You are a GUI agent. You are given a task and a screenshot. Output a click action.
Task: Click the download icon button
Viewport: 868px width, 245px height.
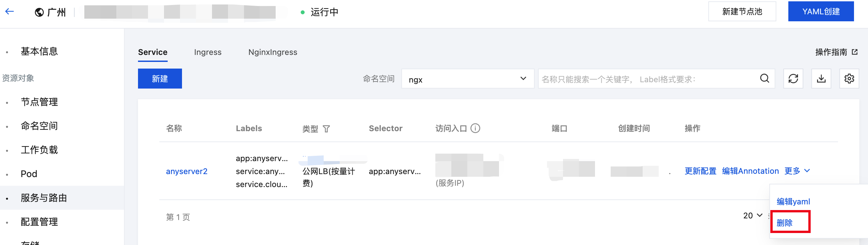click(x=821, y=79)
